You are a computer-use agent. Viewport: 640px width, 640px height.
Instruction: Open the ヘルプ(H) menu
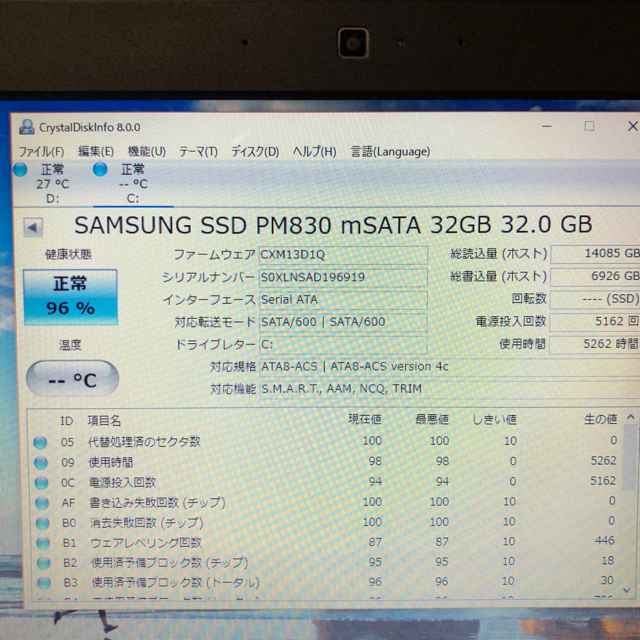314,152
